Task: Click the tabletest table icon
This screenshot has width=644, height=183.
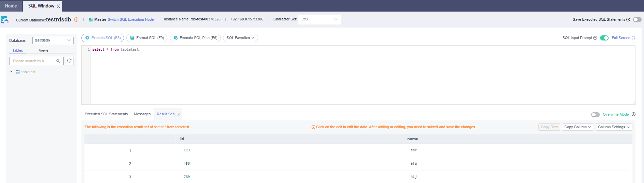Action: 18,72
